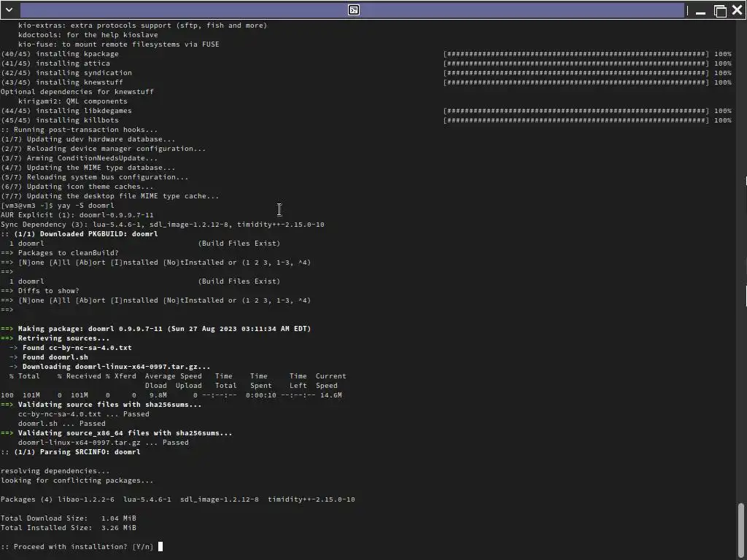Click 'Running post-transaction hooks...' line

(x=79, y=130)
